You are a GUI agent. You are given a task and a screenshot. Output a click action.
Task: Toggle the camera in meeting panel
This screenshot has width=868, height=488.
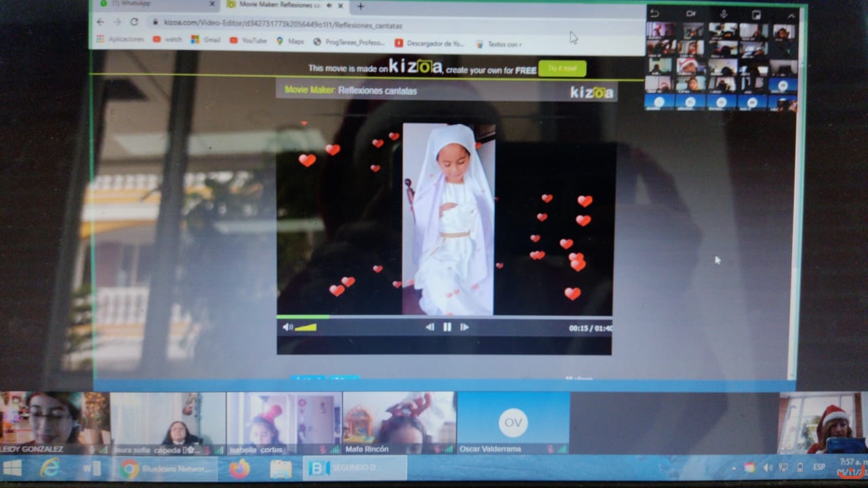(x=690, y=14)
